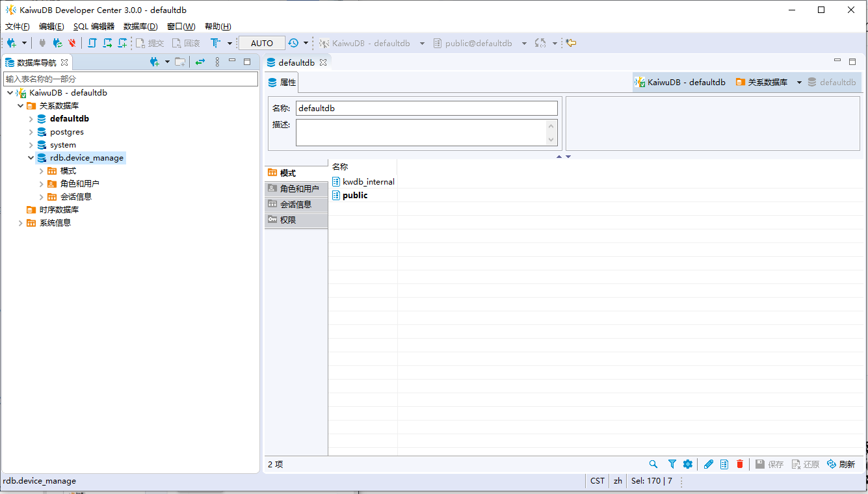This screenshot has width=868, height=494.
Task: Click the search magnifier icon in bottom toolbar
Action: (653, 464)
